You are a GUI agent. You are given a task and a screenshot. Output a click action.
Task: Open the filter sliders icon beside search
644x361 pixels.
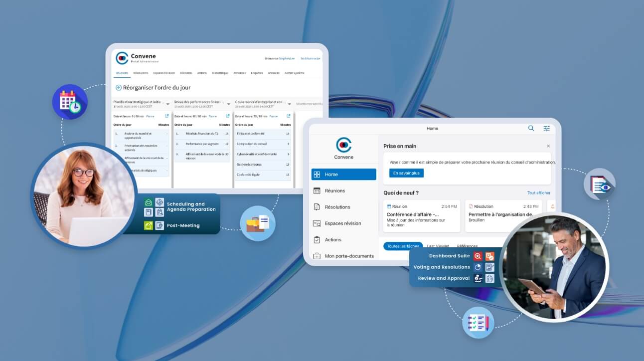tap(546, 128)
